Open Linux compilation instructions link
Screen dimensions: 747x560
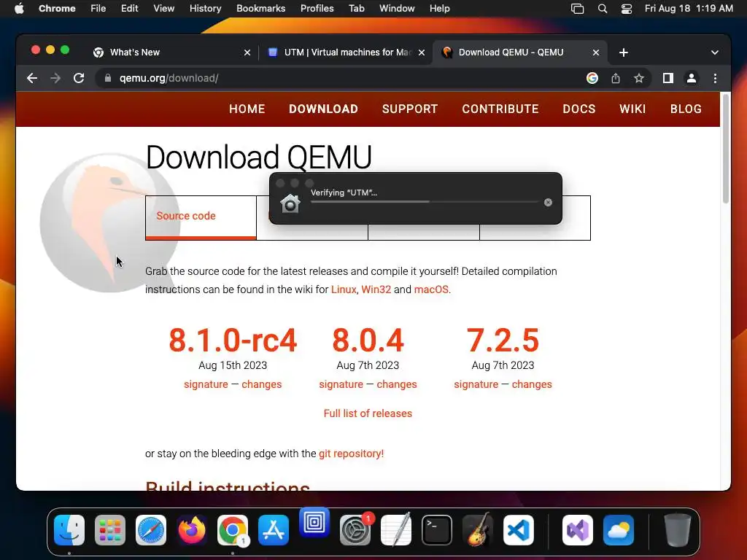344,289
